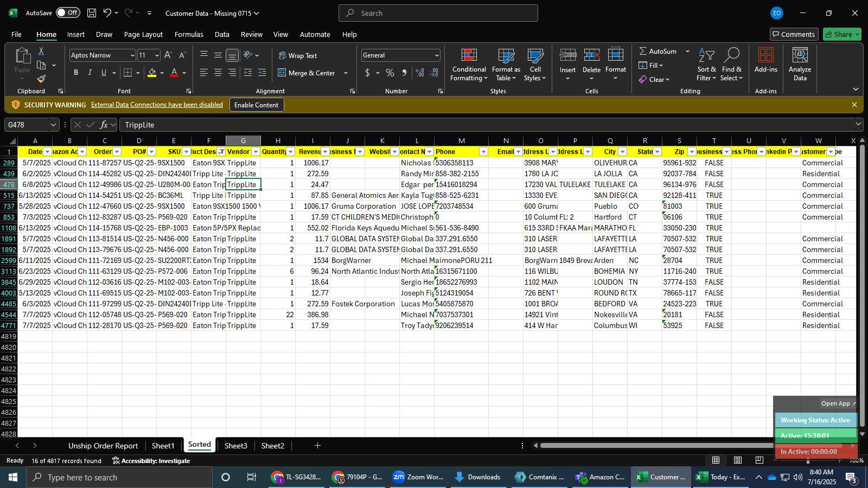This screenshot has height=488, width=868.
Task: Add a new sheet plus button
Action: pyautogui.click(x=317, y=446)
